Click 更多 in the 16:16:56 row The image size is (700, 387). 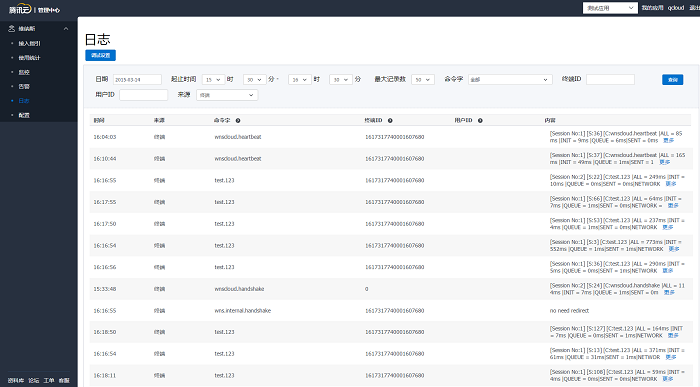point(667,271)
